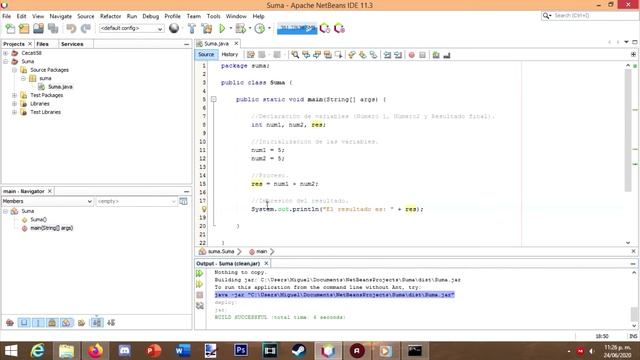Click the Shift Line Left icon
The height and width of the screenshot is (360, 640).
[387, 55]
